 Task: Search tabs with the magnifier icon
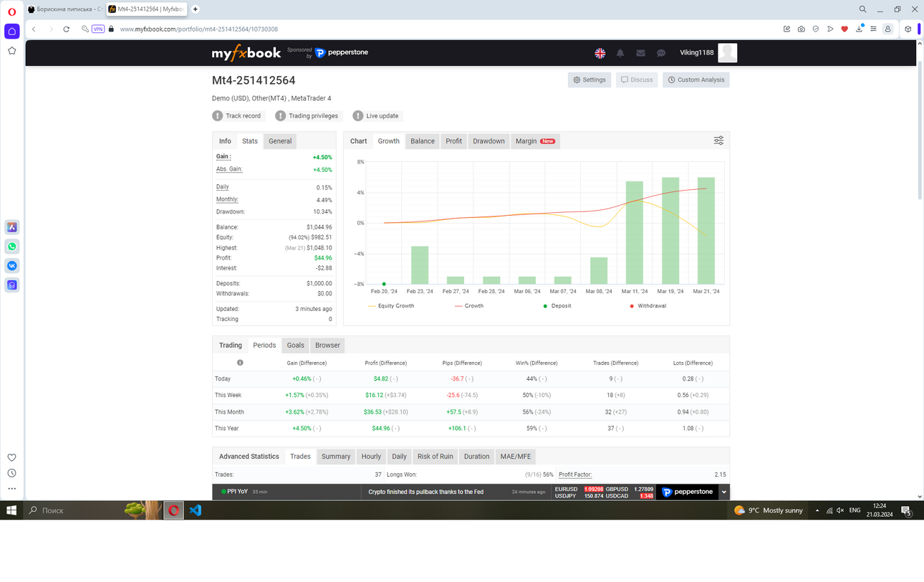tap(862, 9)
